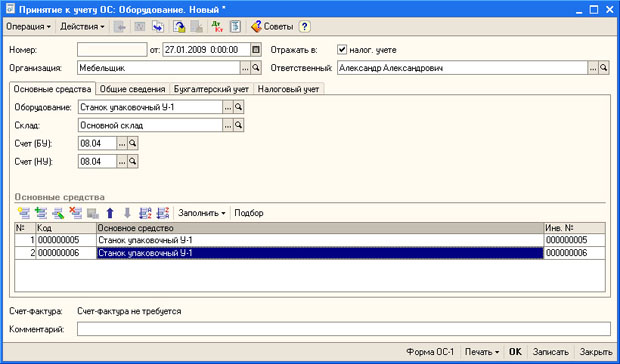The height and width of the screenshot is (364, 620).
Task: Switch to Бухгалтерский учет tab
Action: [x=212, y=89]
